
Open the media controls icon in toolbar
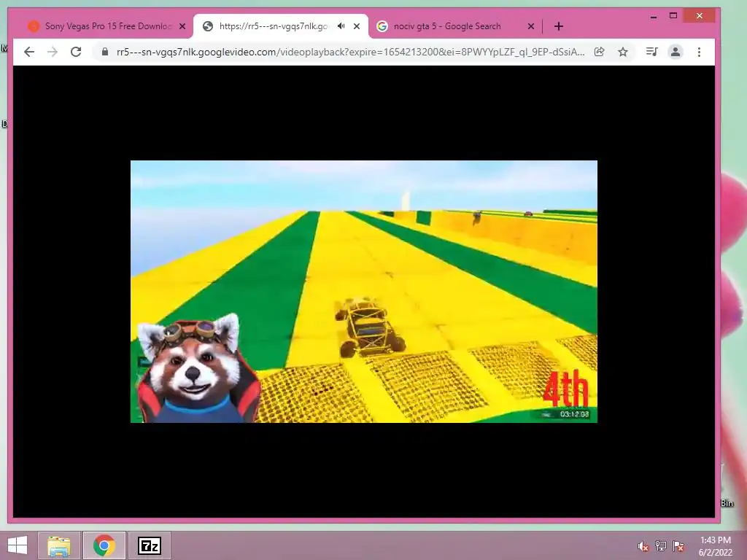click(x=651, y=52)
